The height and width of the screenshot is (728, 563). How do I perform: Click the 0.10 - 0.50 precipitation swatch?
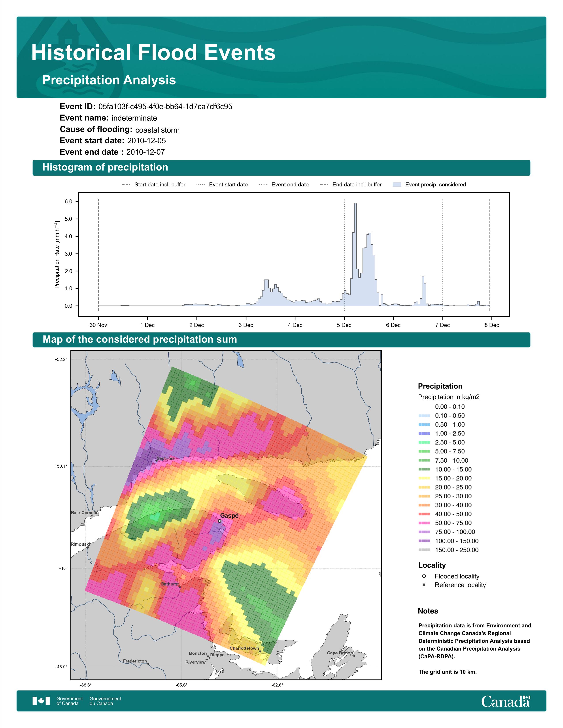[424, 416]
